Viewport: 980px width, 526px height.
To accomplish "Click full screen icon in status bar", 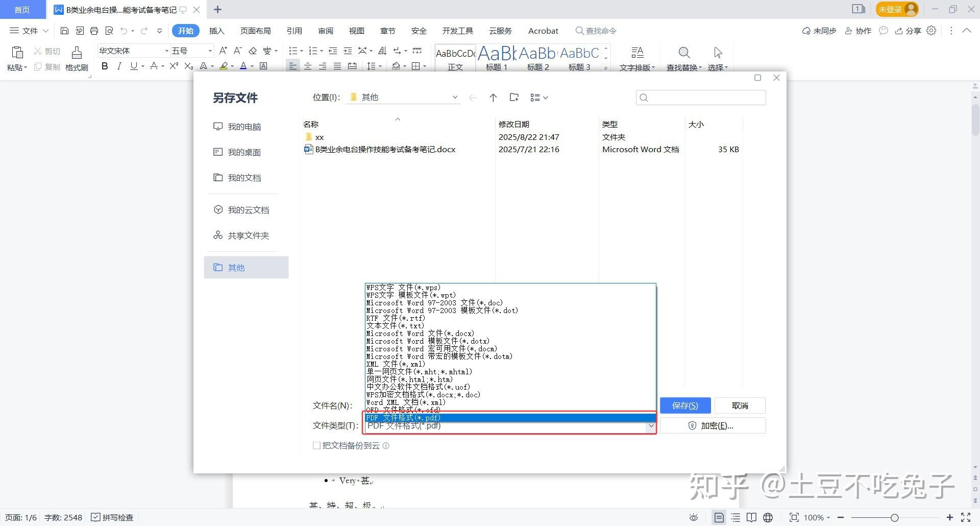I will coord(966,517).
